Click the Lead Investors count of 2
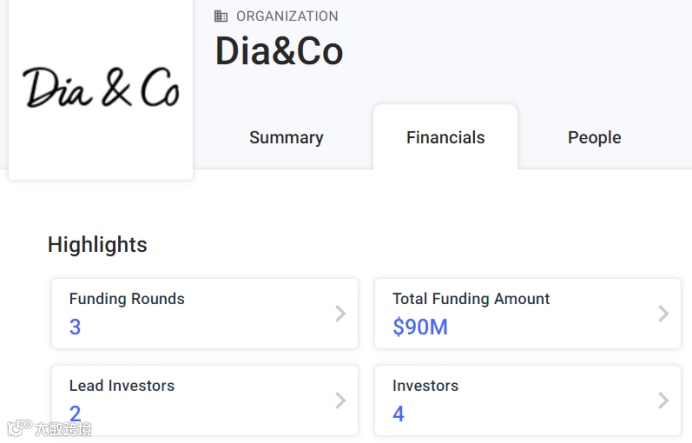The width and height of the screenshot is (692, 443). click(75, 414)
